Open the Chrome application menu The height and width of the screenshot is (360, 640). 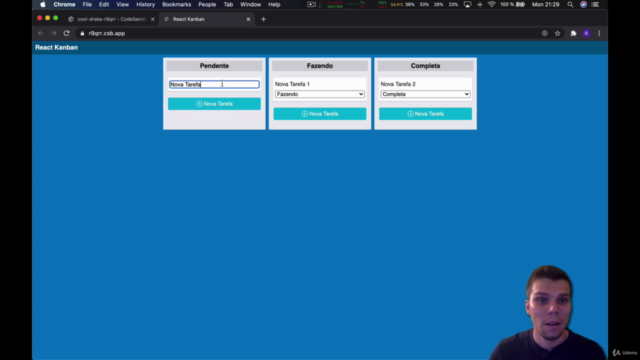pos(64,4)
